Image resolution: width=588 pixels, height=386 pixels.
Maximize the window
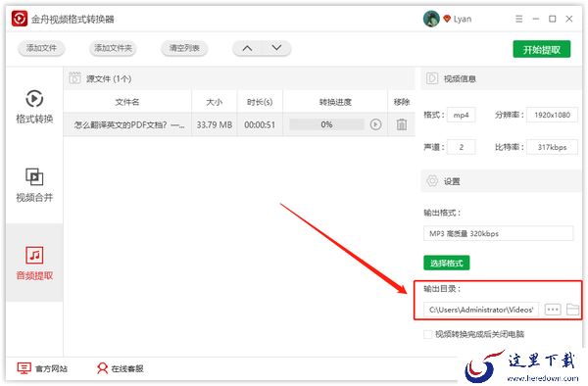click(553, 19)
